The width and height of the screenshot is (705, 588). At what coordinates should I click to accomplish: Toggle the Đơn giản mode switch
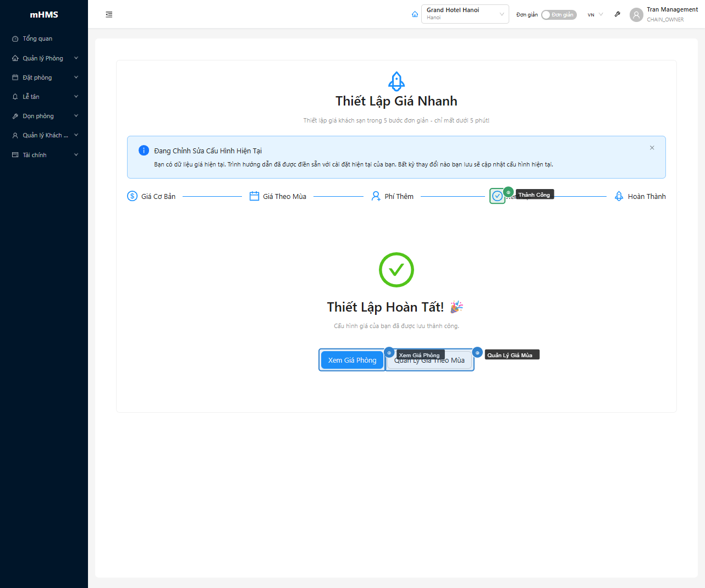[x=559, y=15]
